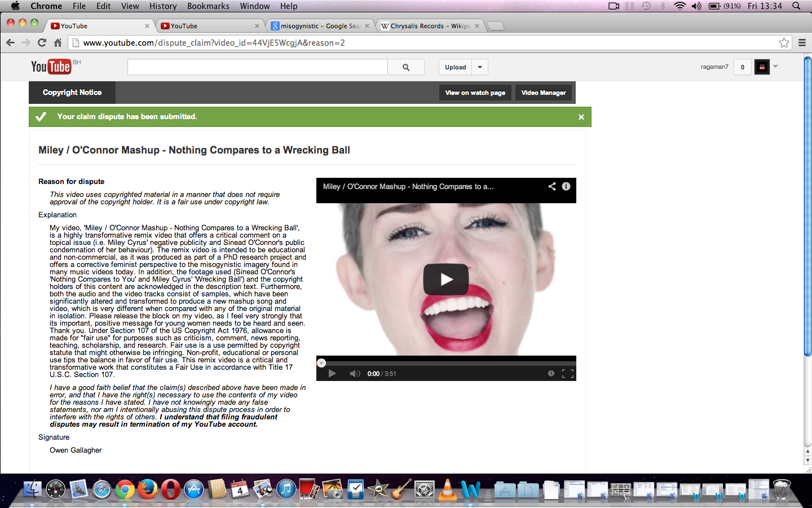Screen dimensions: 812x508
Task: Open the Apple menu
Action: [15, 6]
